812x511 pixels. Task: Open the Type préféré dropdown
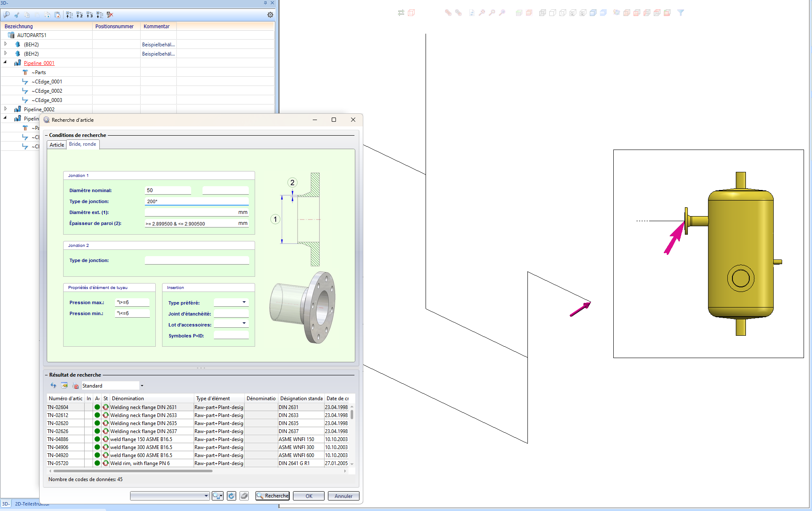click(x=244, y=302)
